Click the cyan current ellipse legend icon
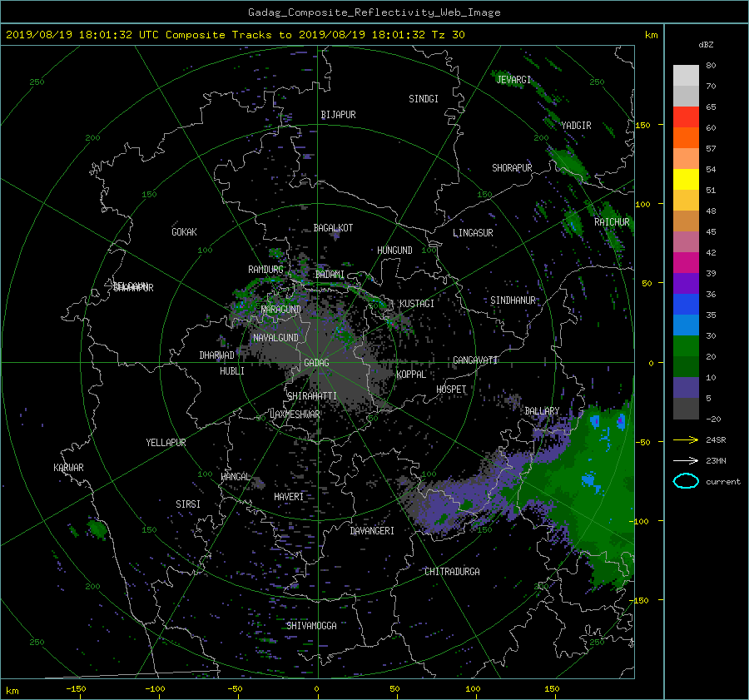This screenshot has width=749, height=700. pyautogui.click(x=686, y=481)
